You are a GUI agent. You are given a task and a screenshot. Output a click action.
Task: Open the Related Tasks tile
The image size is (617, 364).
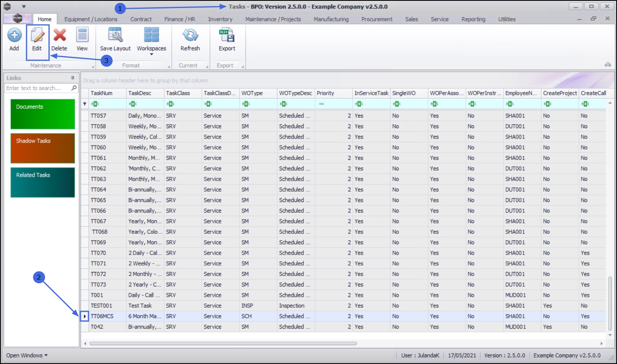(x=43, y=182)
